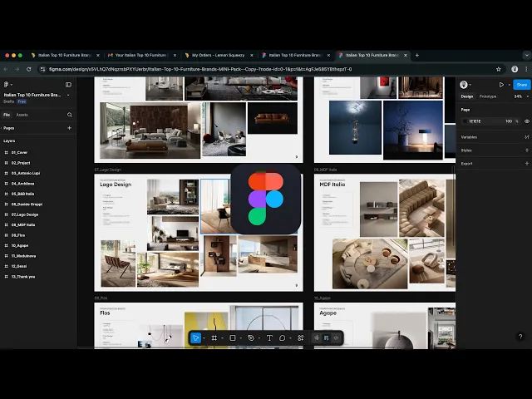Edit the page color 100 opacity field

(508, 121)
